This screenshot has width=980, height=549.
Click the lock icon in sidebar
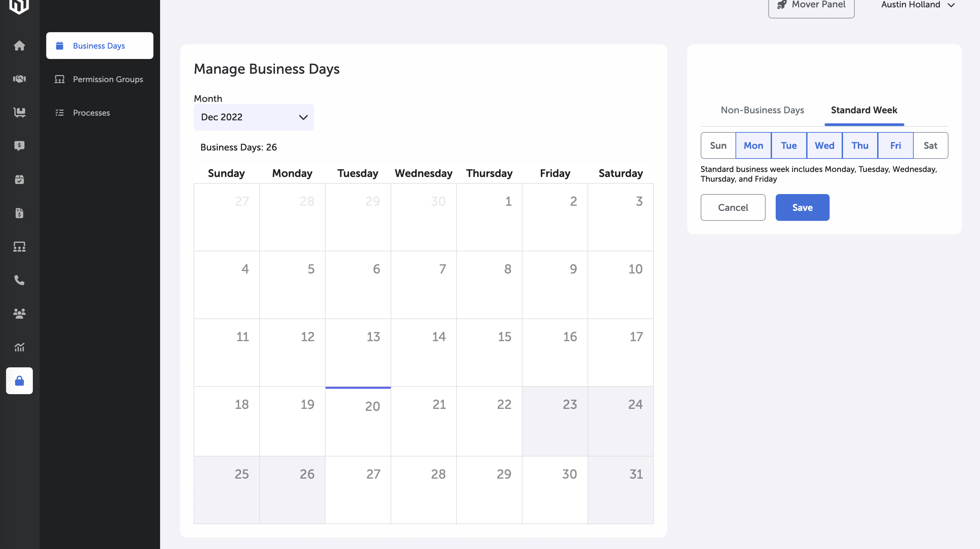click(19, 381)
